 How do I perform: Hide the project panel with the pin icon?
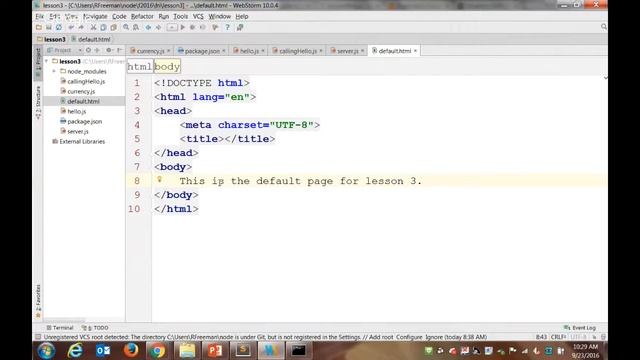(119, 50)
